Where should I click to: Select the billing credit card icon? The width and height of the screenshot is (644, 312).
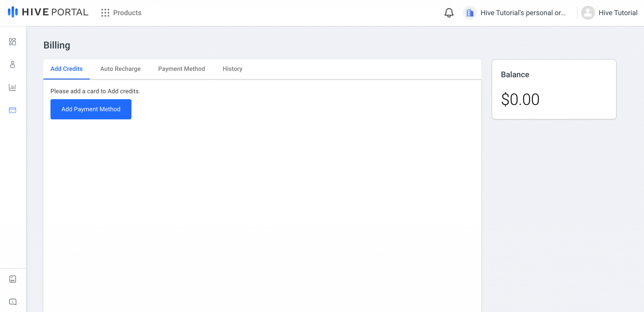(x=13, y=110)
